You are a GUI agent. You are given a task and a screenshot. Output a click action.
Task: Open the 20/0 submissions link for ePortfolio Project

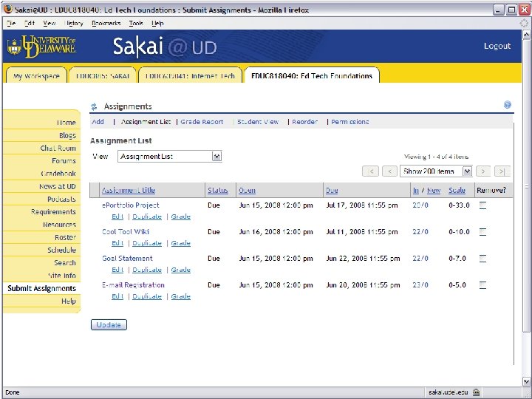(x=420, y=205)
